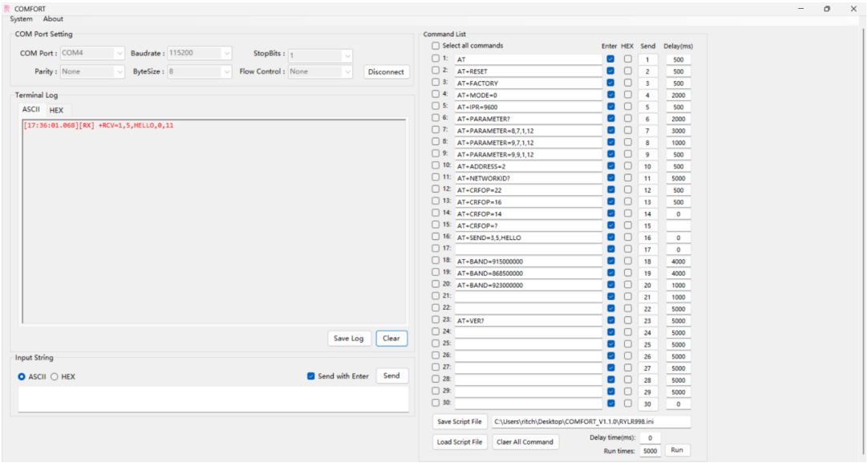
Task: Open the System menu
Action: (x=22, y=19)
